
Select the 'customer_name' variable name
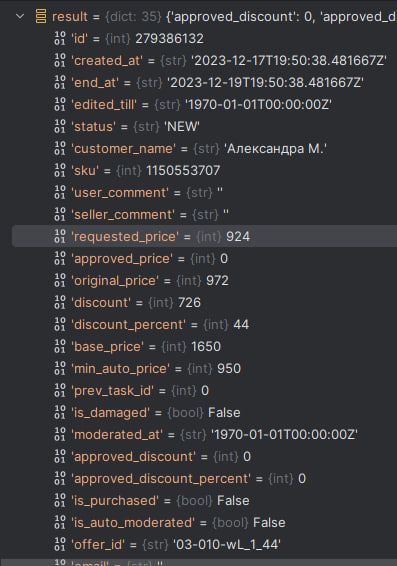[x=124, y=149]
